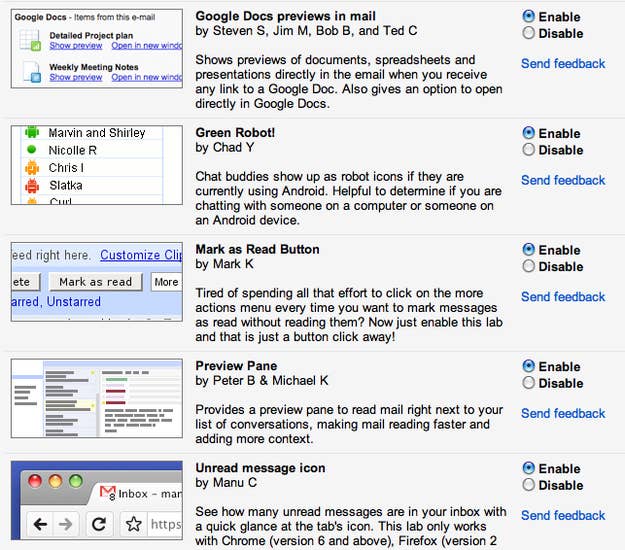Click green status dot next to Nicolle R
The height and width of the screenshot is (550, 625).
31,150
